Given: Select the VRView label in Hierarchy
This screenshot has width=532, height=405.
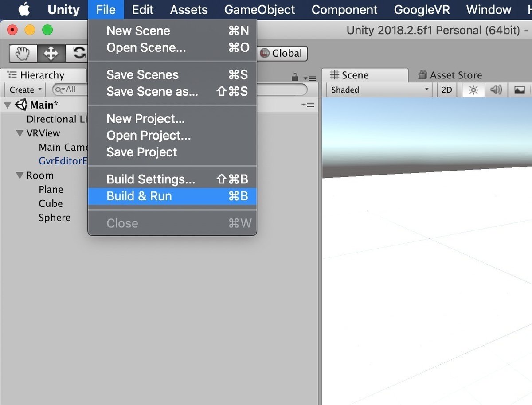Looking at the screenshot, I should pos(43,133).
